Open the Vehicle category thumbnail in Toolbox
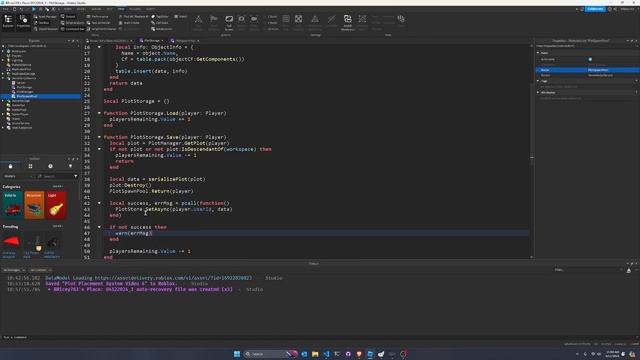Viewport: 640px width, 360px height. tap(13, 205)
